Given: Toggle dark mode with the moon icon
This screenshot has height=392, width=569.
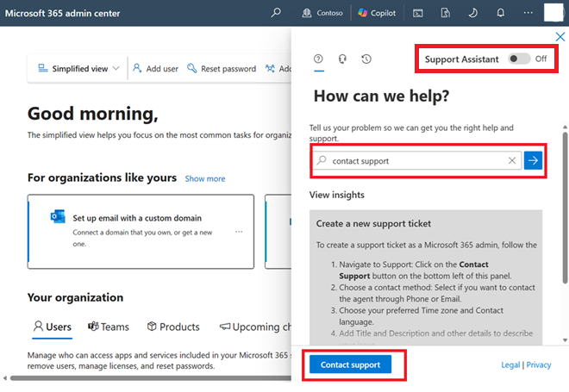Looking at the screenshot, I should [x=472, y=14].
